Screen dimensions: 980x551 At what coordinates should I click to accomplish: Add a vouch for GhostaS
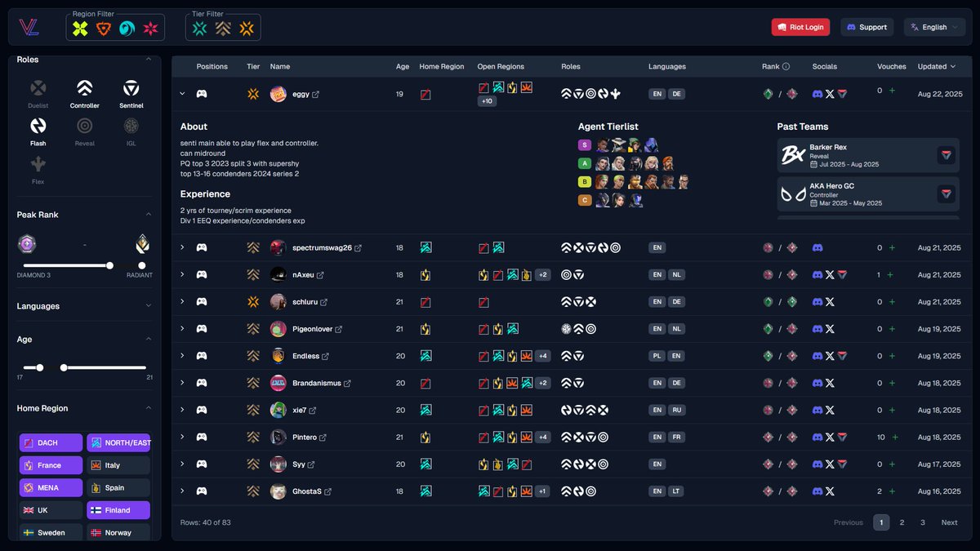click(x=892, y=491)
